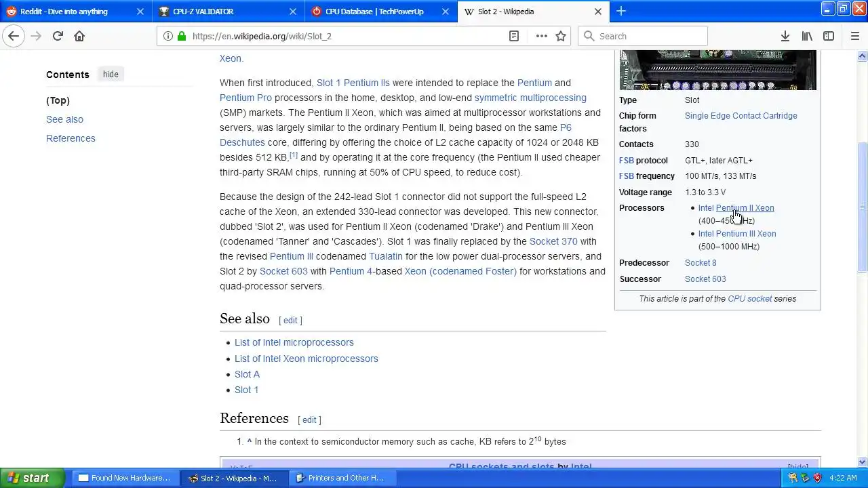Open the browser home page icon
Image resolution: width=868 pixels, height=488 pixels.
point(79,36)
